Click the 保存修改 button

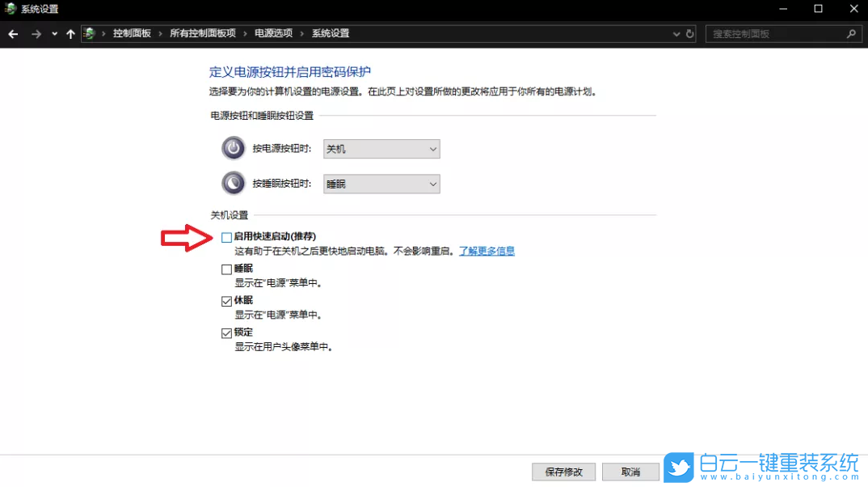click(563, 472)
